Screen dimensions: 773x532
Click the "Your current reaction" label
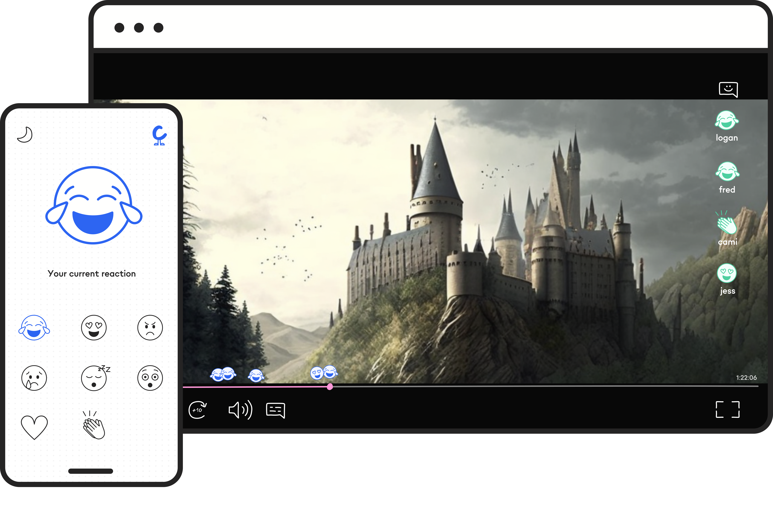[x=92, y=274]
